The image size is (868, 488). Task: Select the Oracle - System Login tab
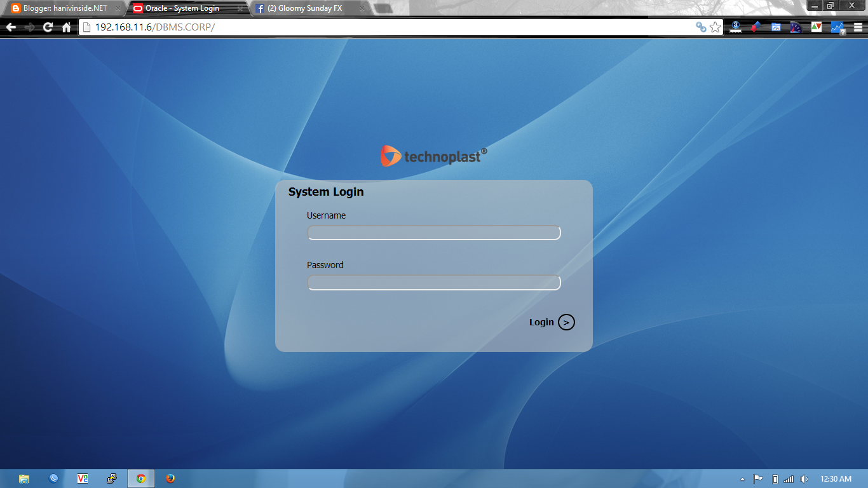[186, 9]
